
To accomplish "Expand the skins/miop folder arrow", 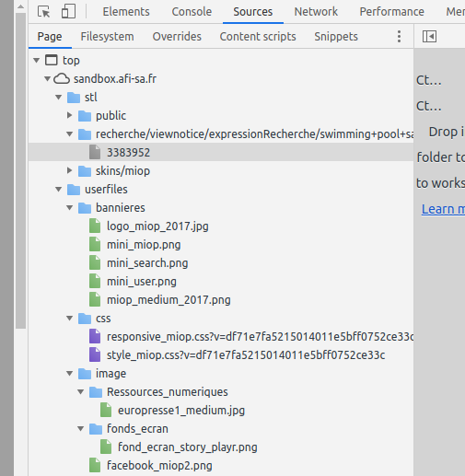I will [70, 170].
